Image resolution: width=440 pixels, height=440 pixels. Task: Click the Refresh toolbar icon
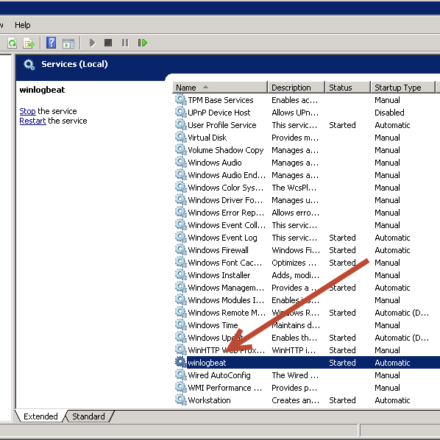coord(12,43)
